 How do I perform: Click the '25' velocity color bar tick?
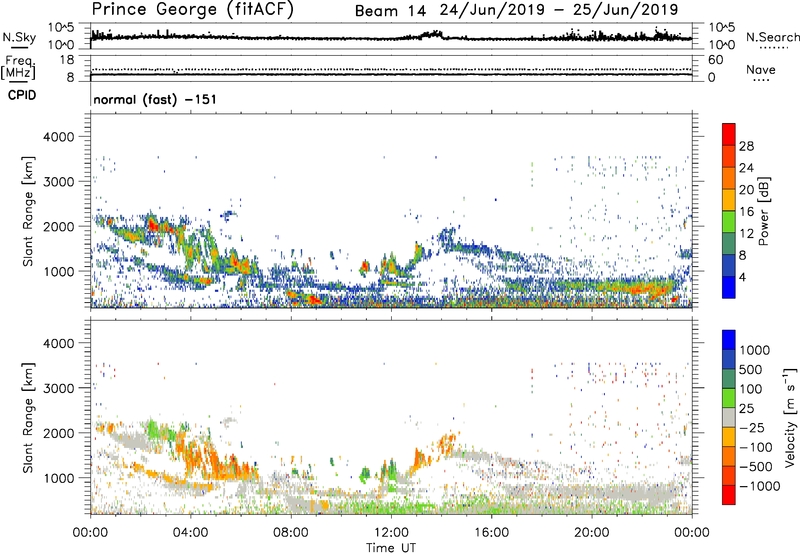coord(746,408)
